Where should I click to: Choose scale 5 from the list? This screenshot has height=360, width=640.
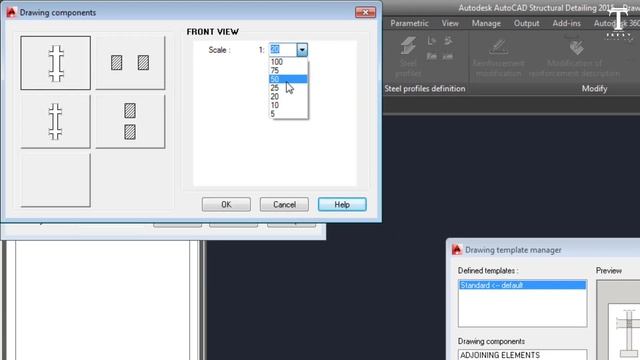pyautogui.click(x=288, y=114)
